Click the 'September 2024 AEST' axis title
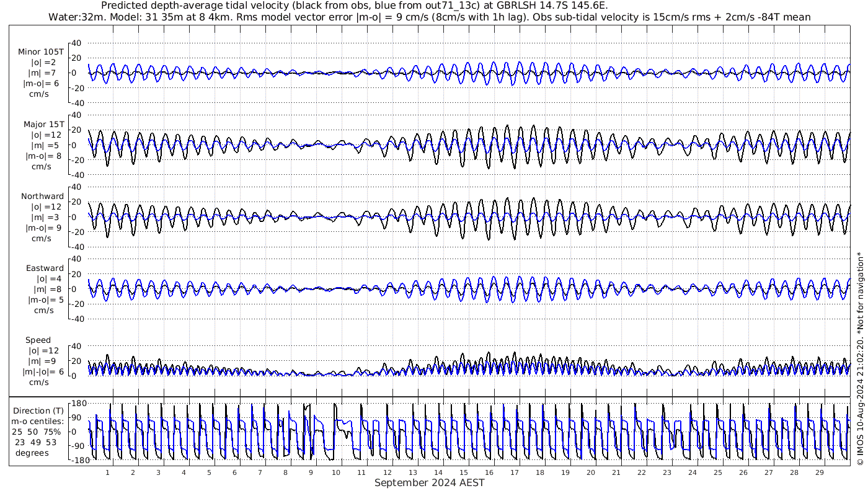 click(429, 482)
